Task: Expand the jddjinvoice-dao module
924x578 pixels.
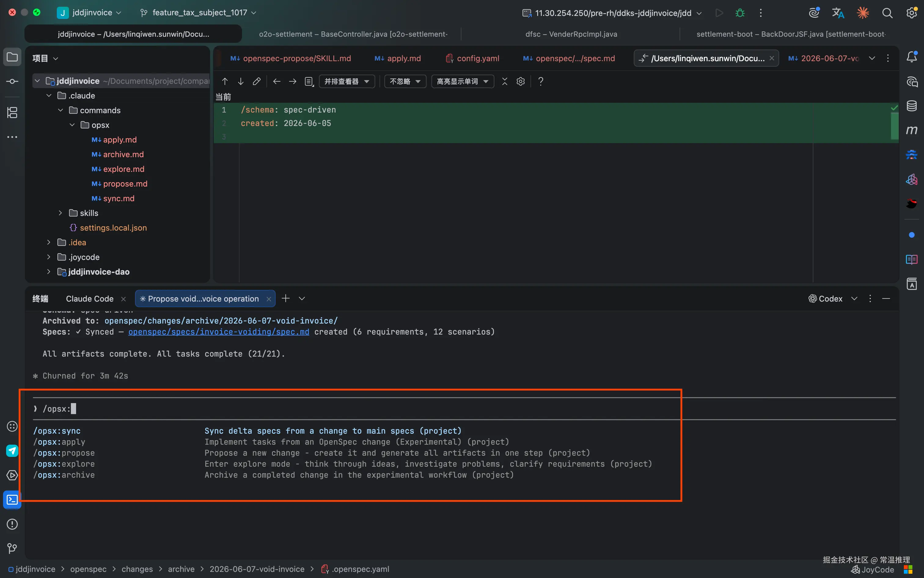Action: pos(49,272)
